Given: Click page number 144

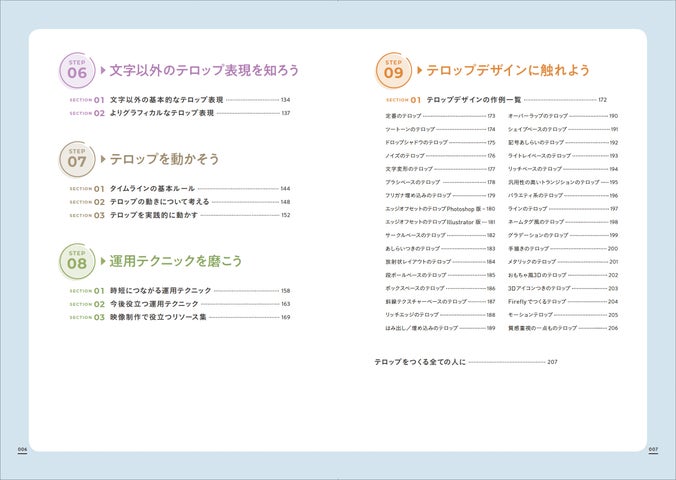Looking at the screenshot, I should tap(285, 188).
